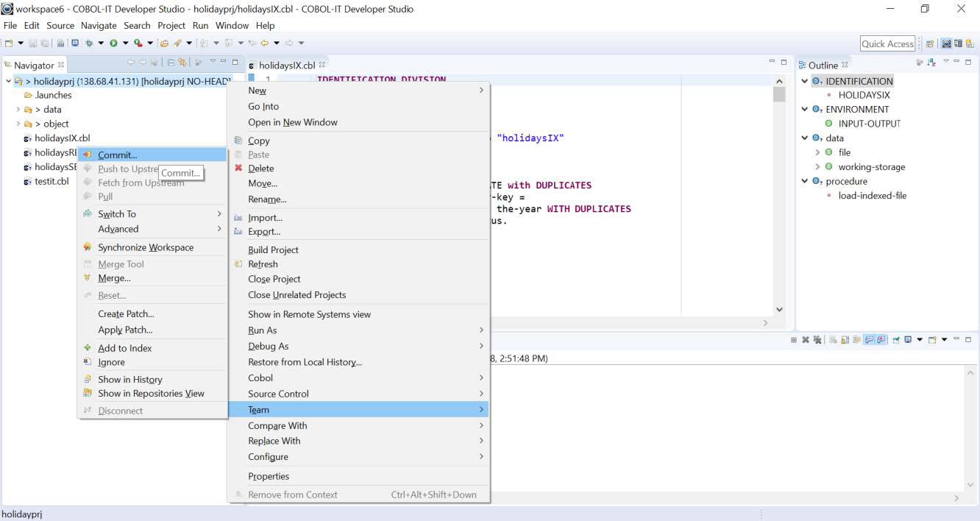Choose Build Project from the context menu
This screenshot has width=980, height=521.
click(273, 249)
